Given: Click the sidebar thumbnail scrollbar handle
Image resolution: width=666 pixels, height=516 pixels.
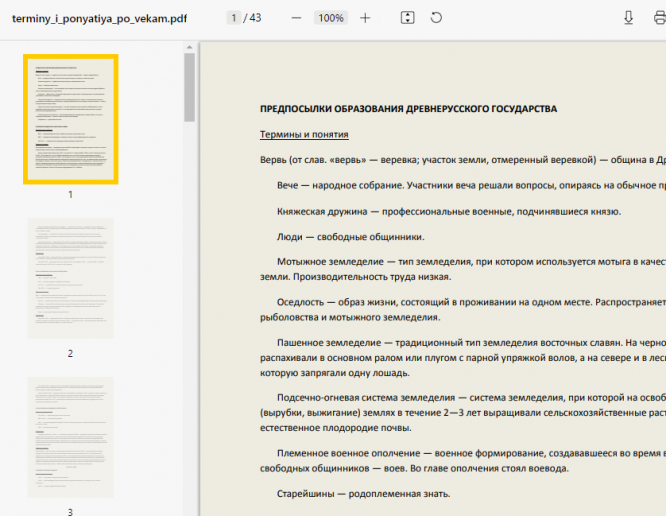Looking at the screenshot, I should pos(189,86).
